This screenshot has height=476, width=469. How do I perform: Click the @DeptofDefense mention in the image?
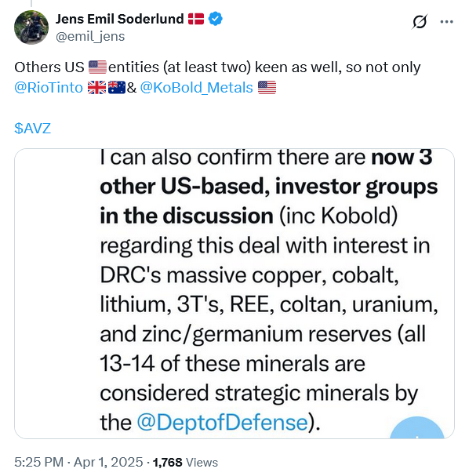pos(223,422)
